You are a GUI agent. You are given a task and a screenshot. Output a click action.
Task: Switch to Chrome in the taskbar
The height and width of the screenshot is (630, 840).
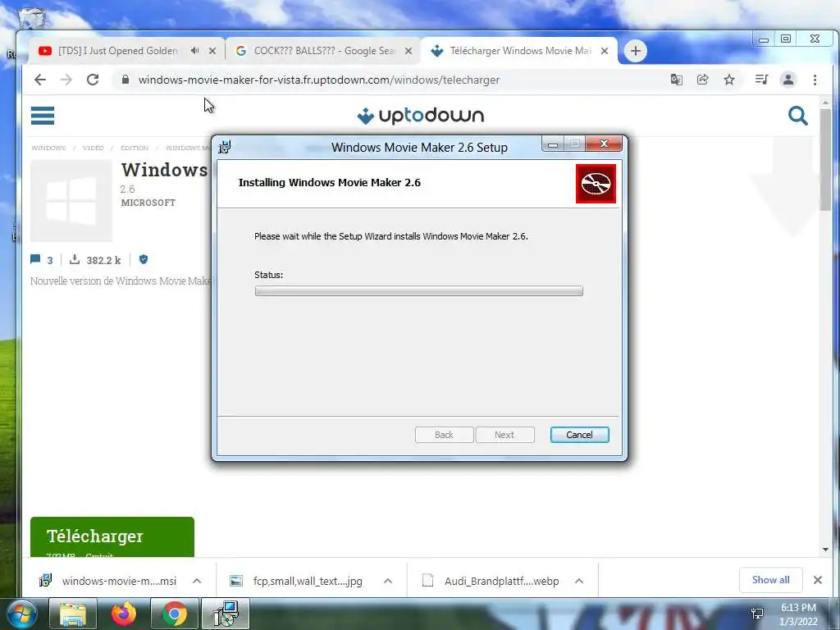pos(174,614)
